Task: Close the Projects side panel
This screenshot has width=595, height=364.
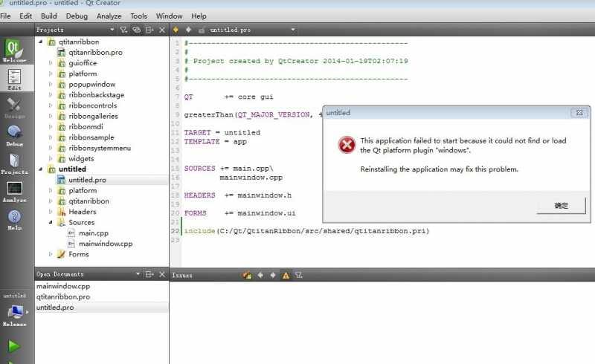Action: pyautogui.click(x=162, y=30)
